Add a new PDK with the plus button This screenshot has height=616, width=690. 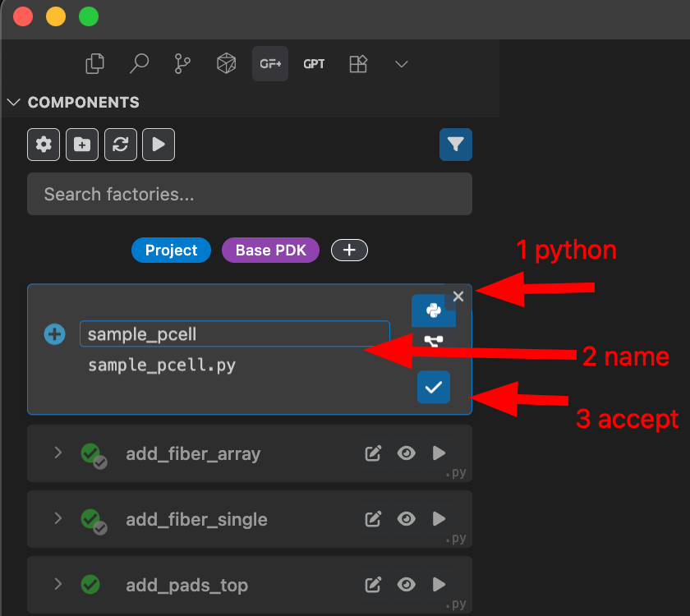click(349, 250)
